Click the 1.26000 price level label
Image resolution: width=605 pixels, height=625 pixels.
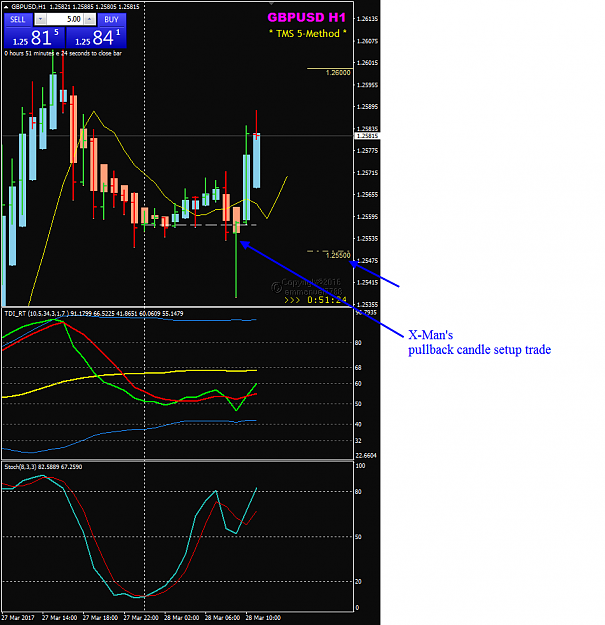(338, 73)
